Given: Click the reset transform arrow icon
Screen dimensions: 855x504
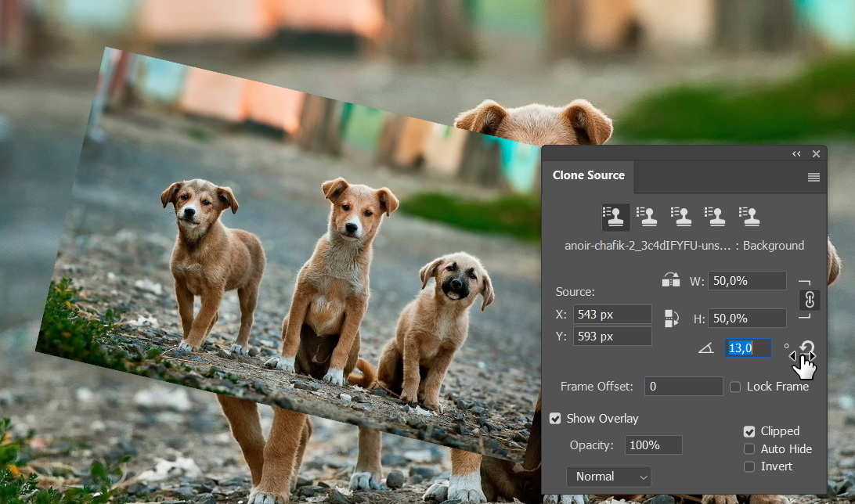Looking at the screenshot, I should (806, 349).
